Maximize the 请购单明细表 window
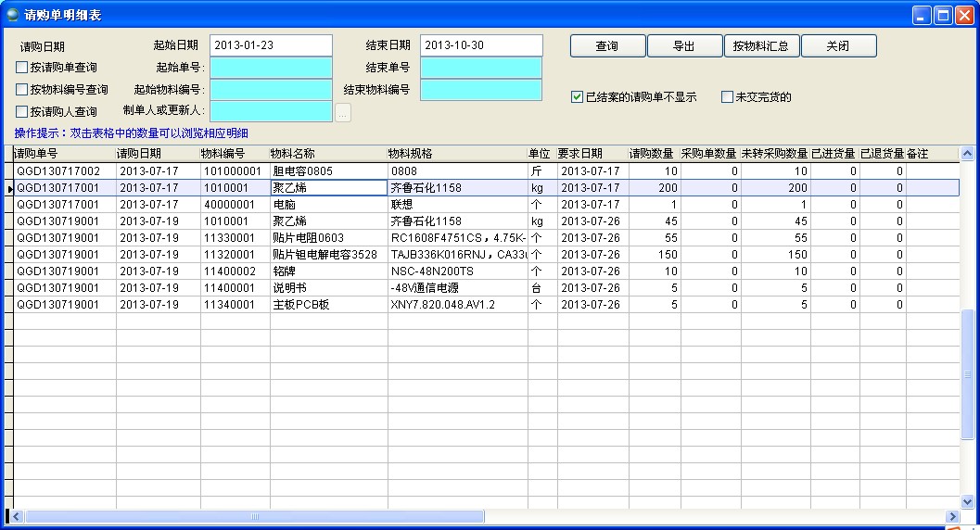The image size is (980, 530). click(x=943, y=15)
